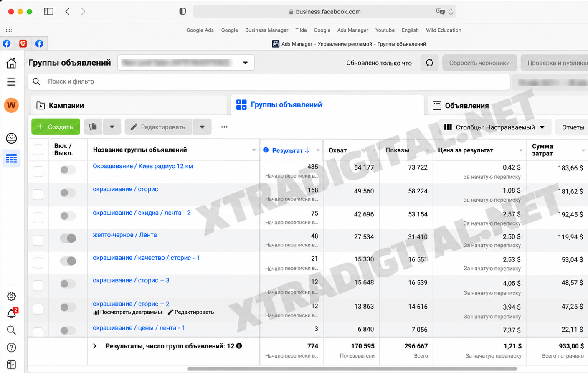
Task: Switch to the Объявления tab
Action: [507, 105]
